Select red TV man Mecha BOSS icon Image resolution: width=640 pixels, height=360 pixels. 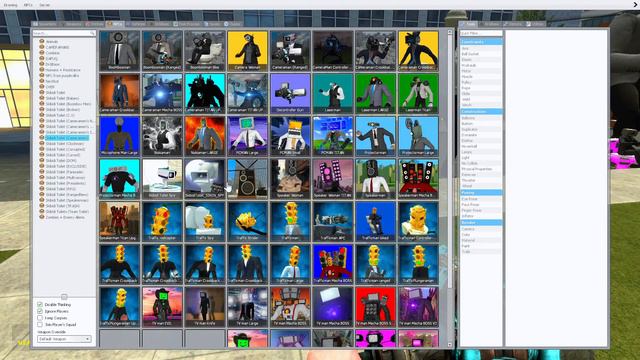click(376, 307)
